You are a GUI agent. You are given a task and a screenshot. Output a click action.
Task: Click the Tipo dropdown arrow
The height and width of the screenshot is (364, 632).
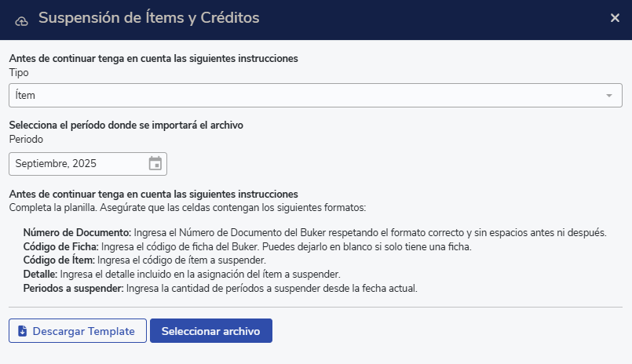click(609, 95)
